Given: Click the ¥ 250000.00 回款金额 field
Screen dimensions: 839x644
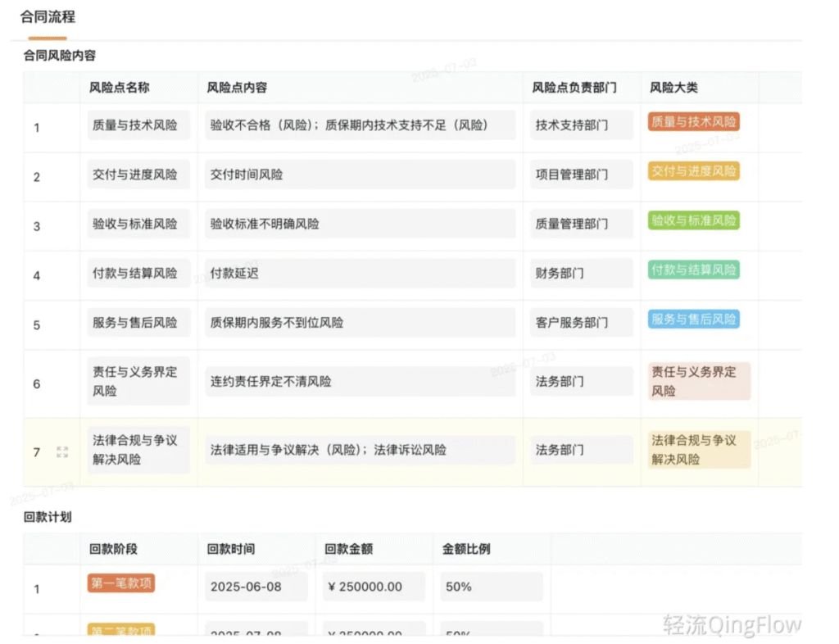Looking at the screenshot, I should tap(373, 587).
